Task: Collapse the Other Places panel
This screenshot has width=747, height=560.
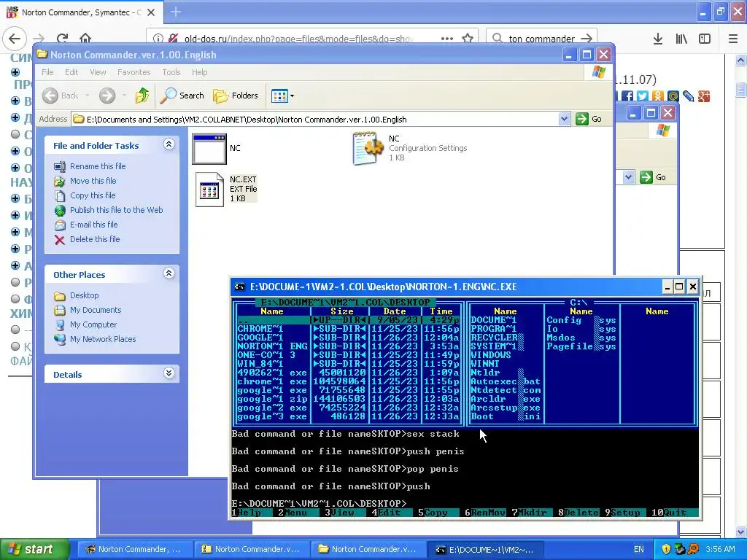Action: tap(169, 273)
